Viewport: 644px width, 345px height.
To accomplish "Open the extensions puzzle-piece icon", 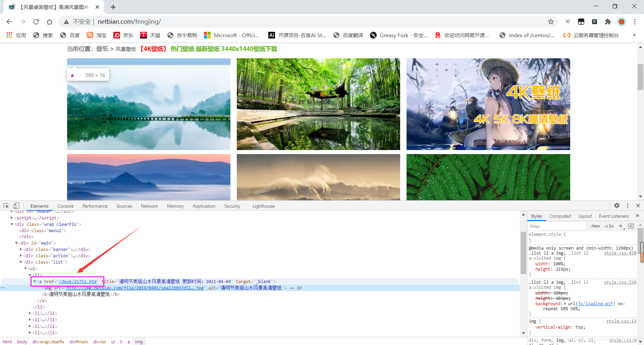I will [x=608, y=21].
